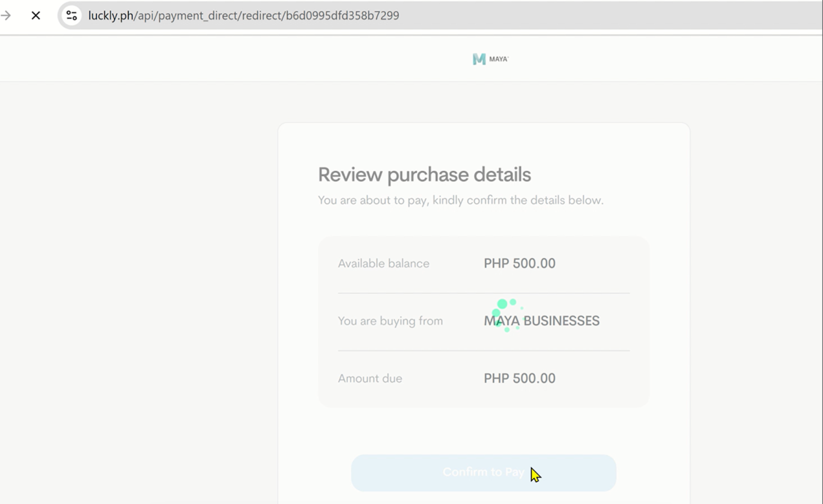Click the browser forward arrow
Viewport: 823px width, 504px height.
(6, 15)
